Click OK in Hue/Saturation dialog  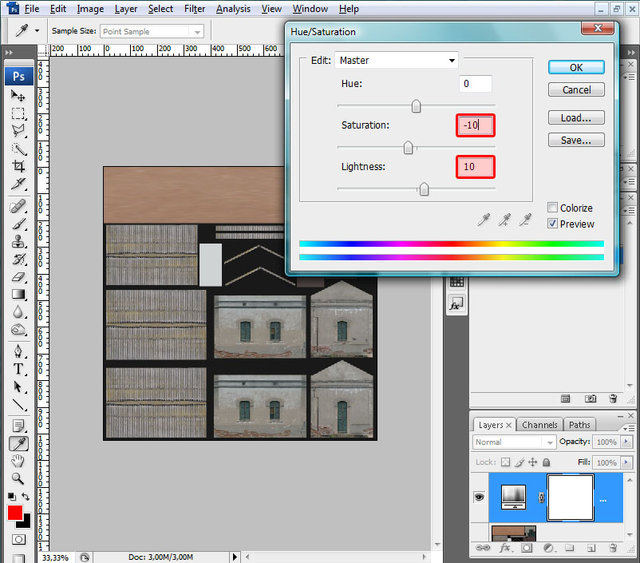pyautogui.click(x=576, y=67)
